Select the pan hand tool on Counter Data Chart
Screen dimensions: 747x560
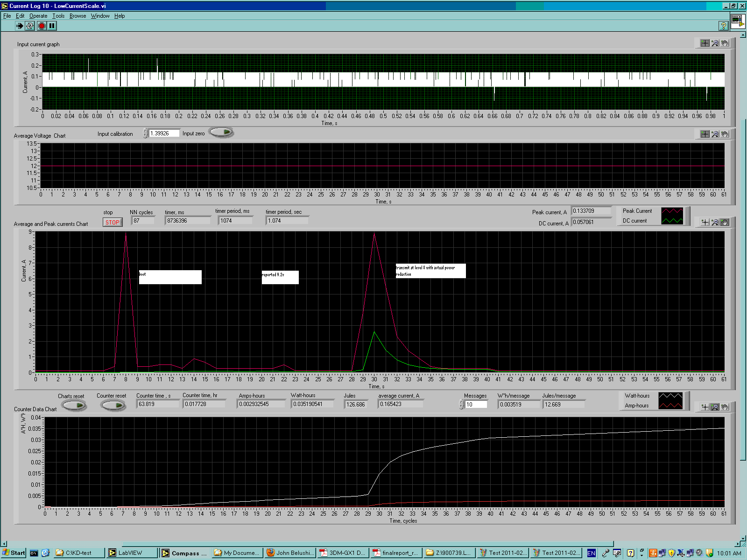pyautogui.click(x=724, y=407)
